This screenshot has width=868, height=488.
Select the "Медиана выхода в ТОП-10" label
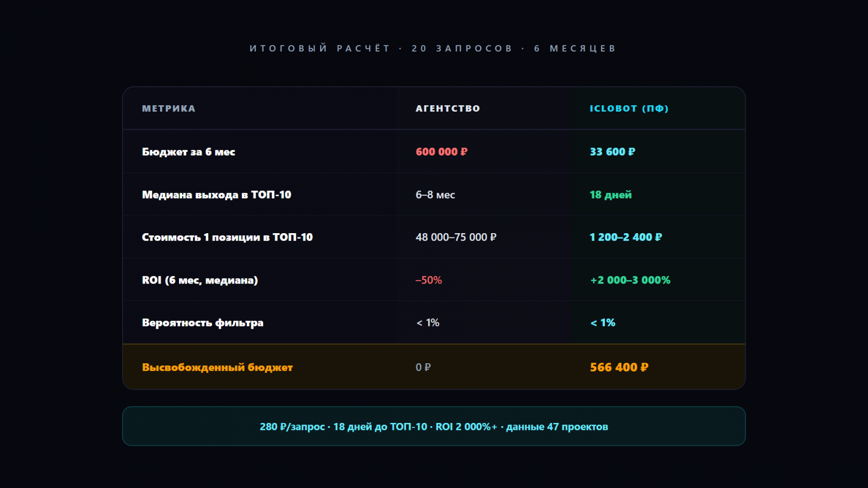pyautogui.click(x=216, y=195)
